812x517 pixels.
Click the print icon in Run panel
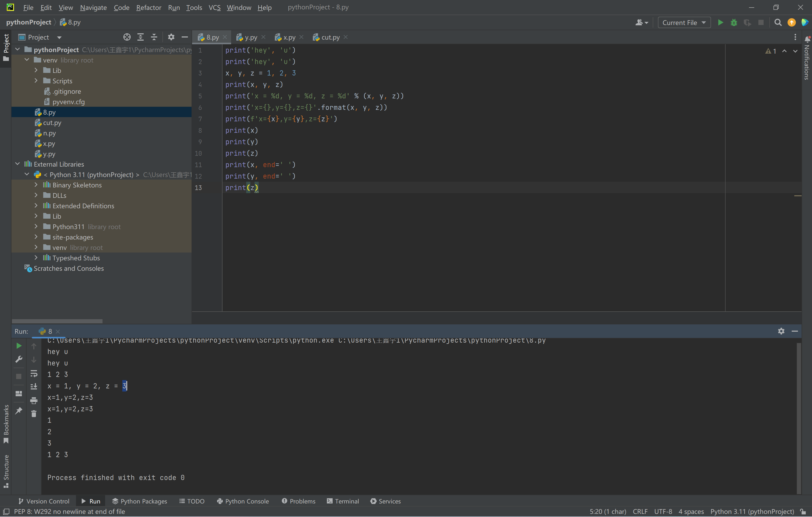34,400
